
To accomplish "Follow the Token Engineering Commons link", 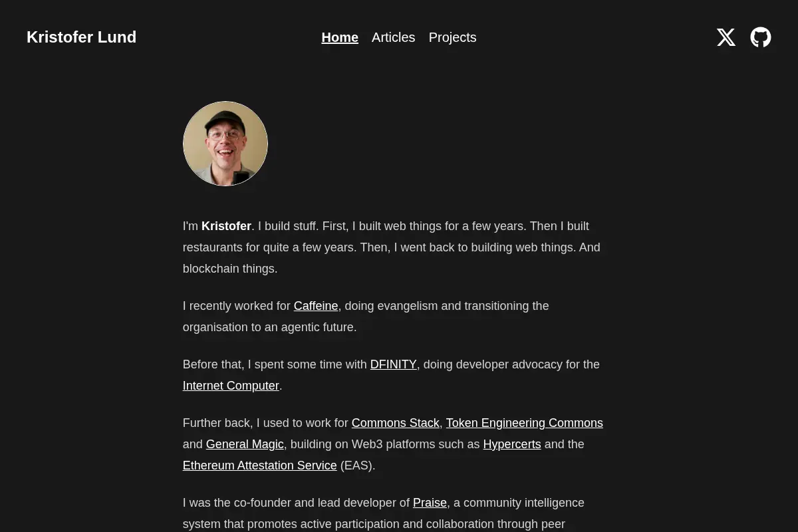I will (x=524, y=423).
